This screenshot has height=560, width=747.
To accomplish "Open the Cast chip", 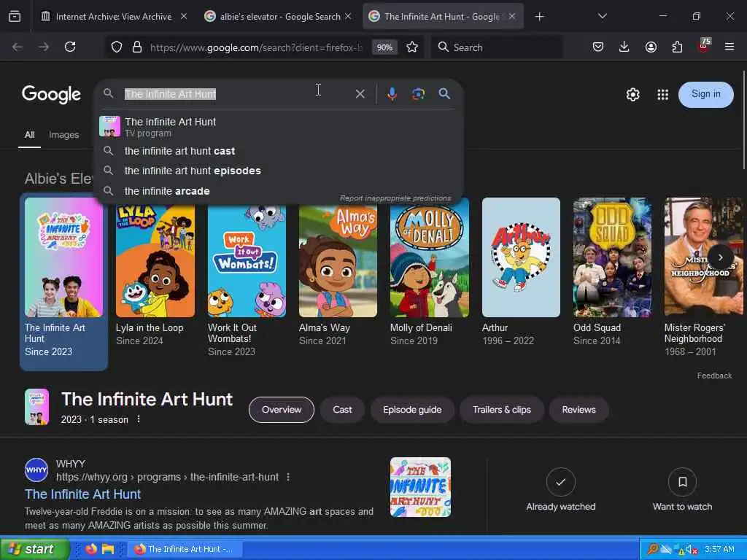I will coord(342,410).
